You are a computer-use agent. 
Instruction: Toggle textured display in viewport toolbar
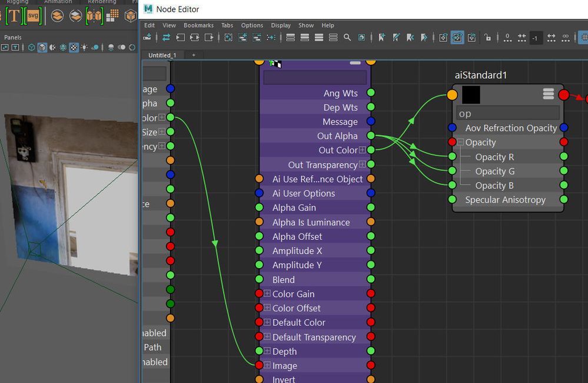click(74, 47)
